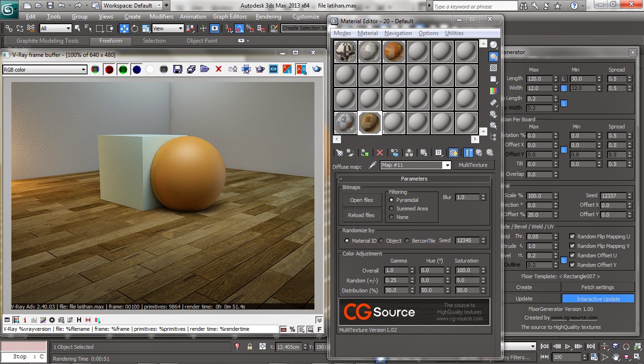644x364 pixels.
Task: Open the Rendering menu
Action: click(x=268, y=16)
